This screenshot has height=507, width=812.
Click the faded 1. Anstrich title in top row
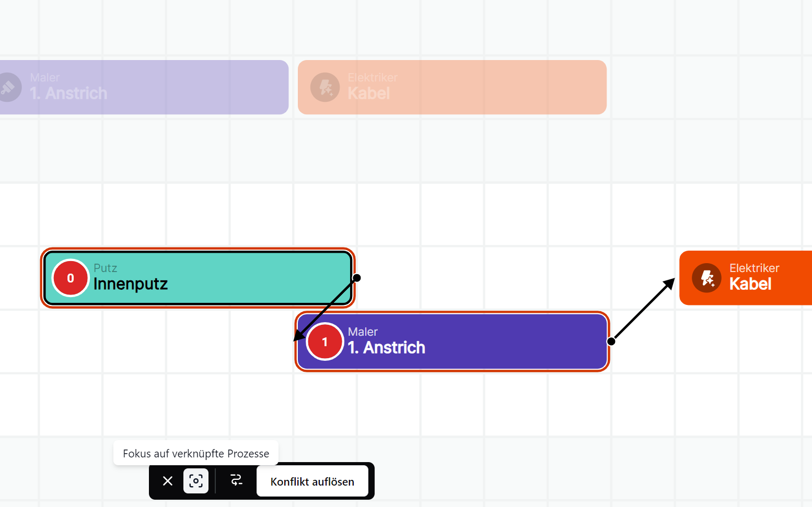pyautogui.click(x=68, y=93)
